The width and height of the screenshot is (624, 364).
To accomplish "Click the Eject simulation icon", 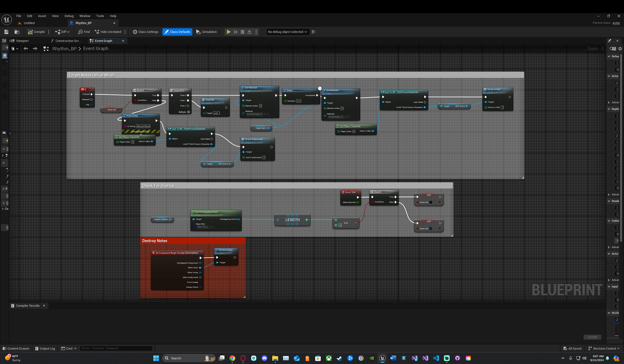I will pyautogui.click(x=249, y=32).
